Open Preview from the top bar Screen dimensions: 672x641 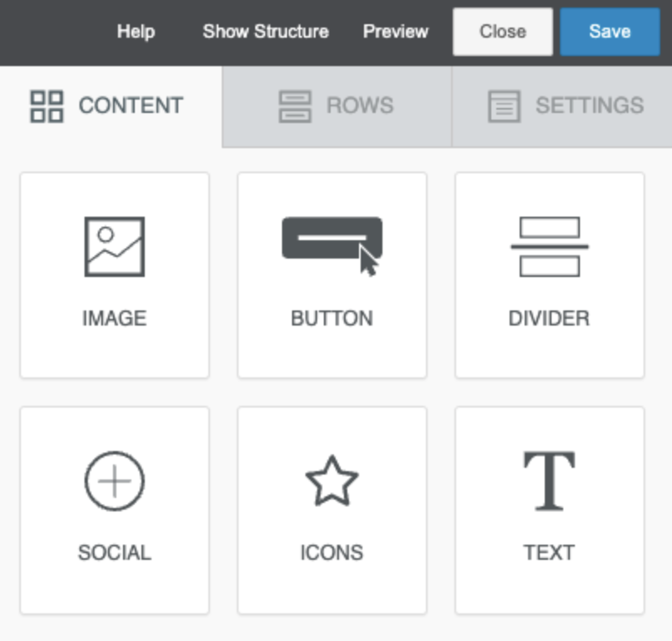pyautogui.click(x=395, y=32)
